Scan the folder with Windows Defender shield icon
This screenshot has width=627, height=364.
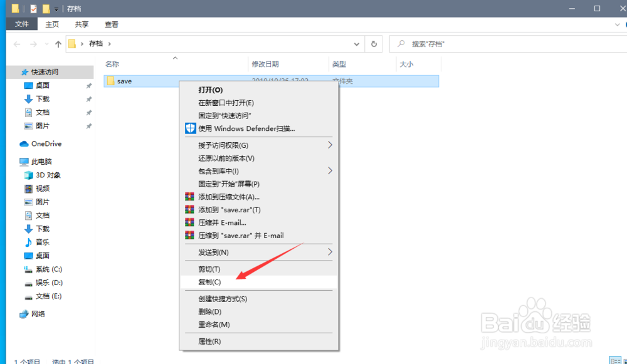[x=190, y=128]
